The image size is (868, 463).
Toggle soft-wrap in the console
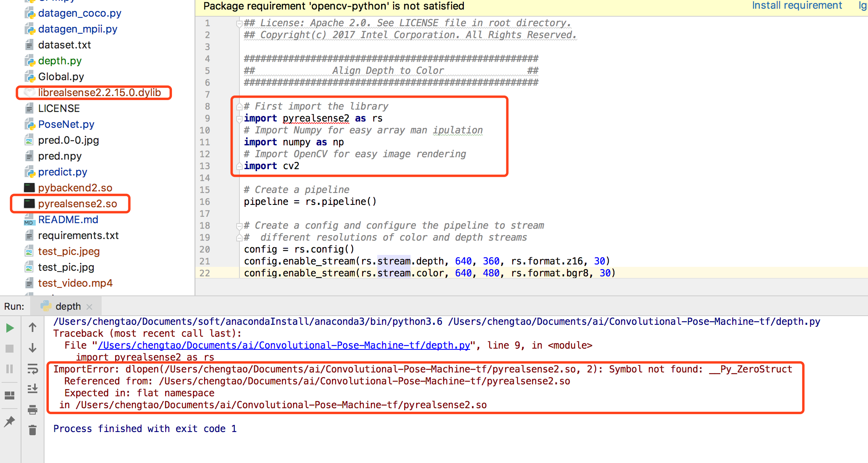point(32,369)
